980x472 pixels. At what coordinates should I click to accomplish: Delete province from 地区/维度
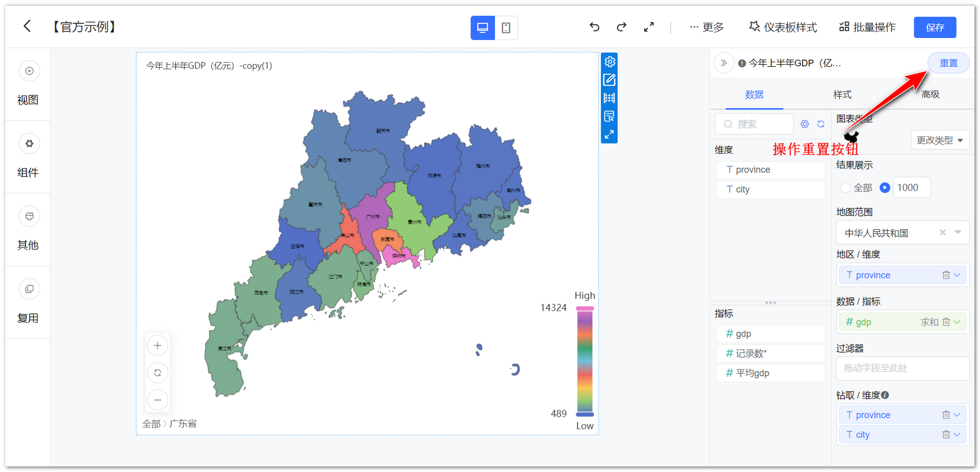pyautogui.click(x=946, y=275)
